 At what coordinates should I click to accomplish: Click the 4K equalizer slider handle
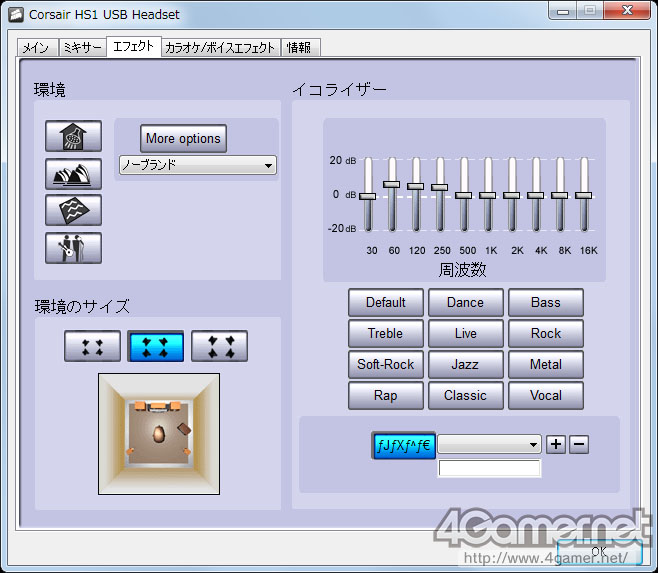pyautogui.click(x=535, y=196)
